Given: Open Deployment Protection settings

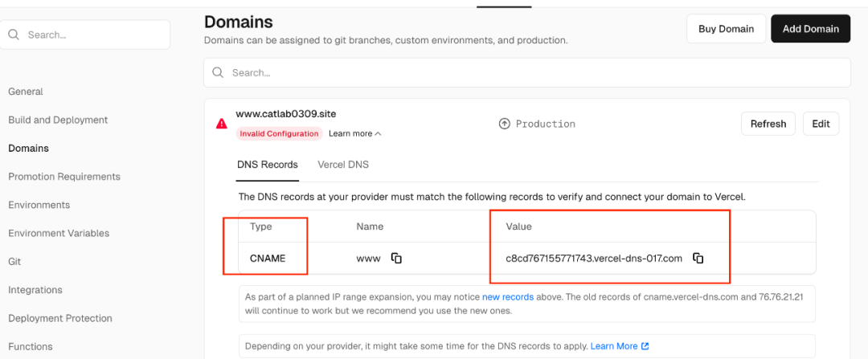Looking at the screenshot, I should [60, 318].
